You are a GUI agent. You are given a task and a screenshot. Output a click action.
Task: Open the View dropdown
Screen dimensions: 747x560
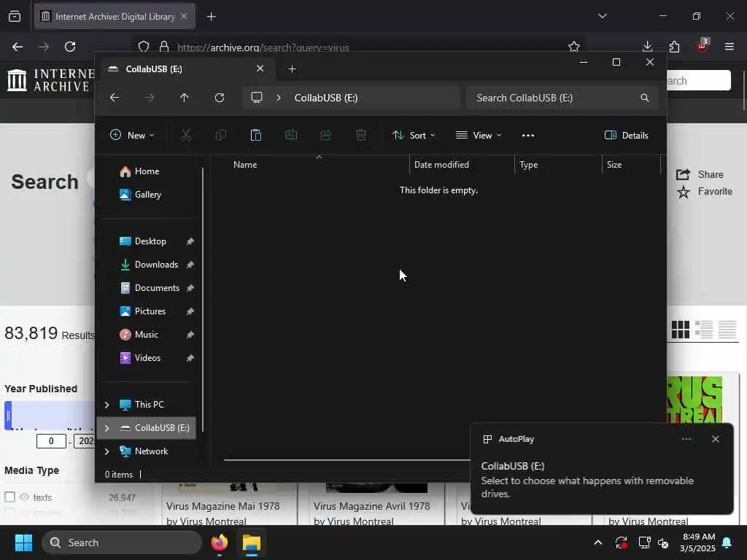(479, 135)
